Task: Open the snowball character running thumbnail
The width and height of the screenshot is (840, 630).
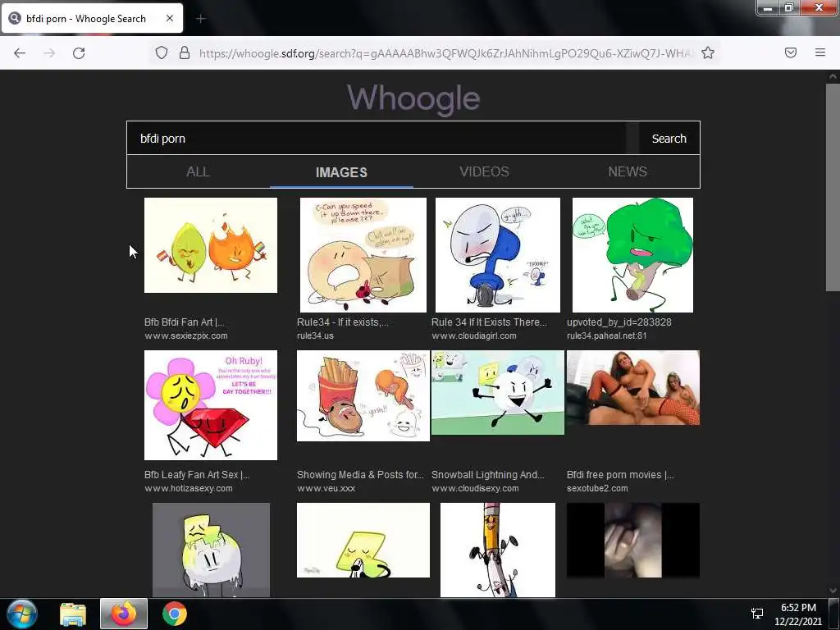Action: [x=498, y=393]
